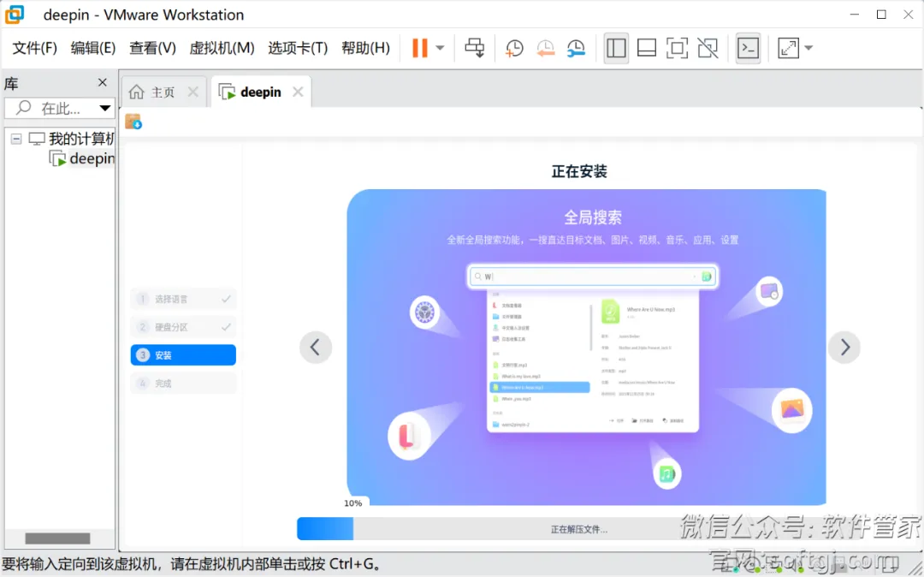
Task: Click the installer package icon below the tabs
Action: [x=133, y=122]
